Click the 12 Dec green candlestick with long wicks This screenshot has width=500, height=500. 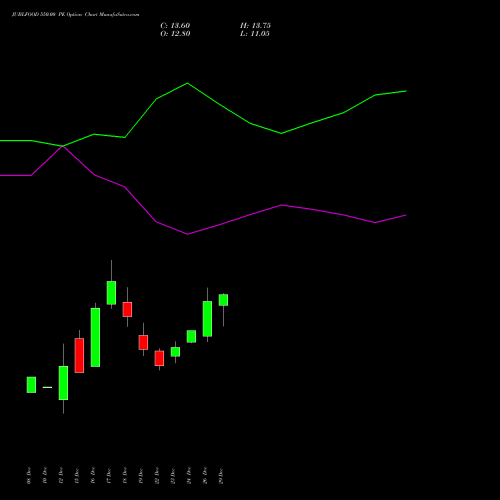click(x=63, y=383)
